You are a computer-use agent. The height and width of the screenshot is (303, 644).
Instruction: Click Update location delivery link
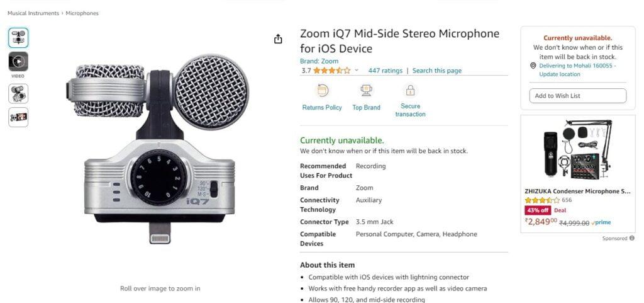click(x=559, y=74)
